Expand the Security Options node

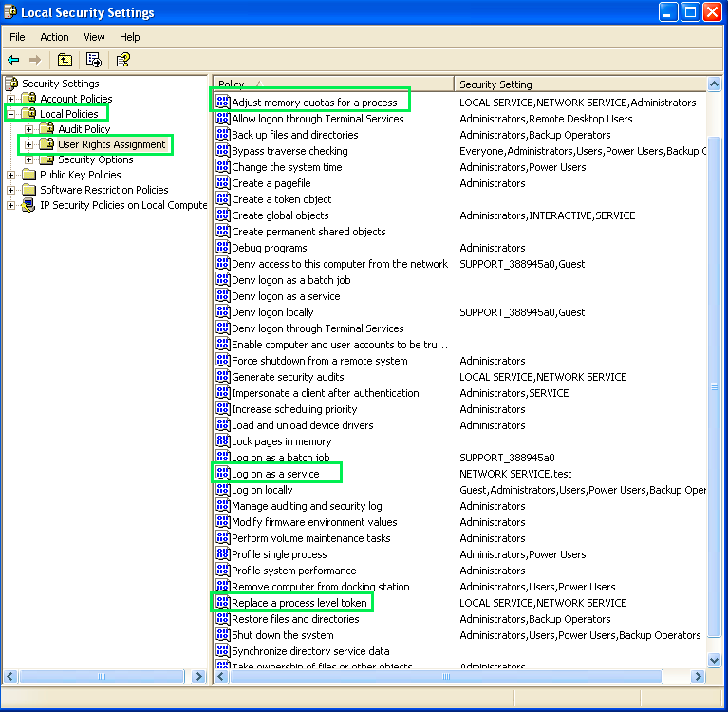click(28, 159)
